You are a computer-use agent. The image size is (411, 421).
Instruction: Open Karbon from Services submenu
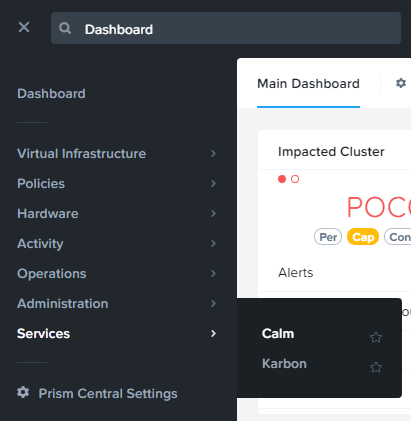coord(284,364)
